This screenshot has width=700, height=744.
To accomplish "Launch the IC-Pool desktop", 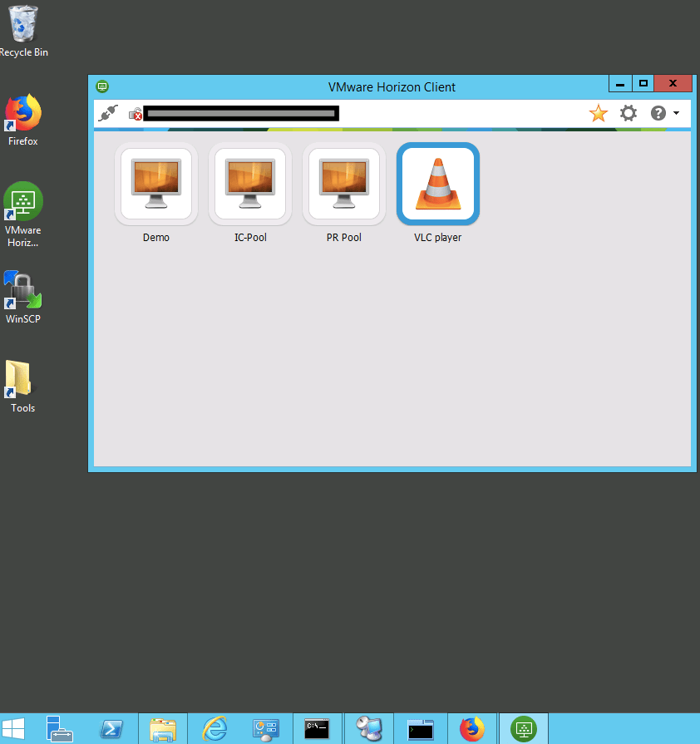I will coord(249,185).
